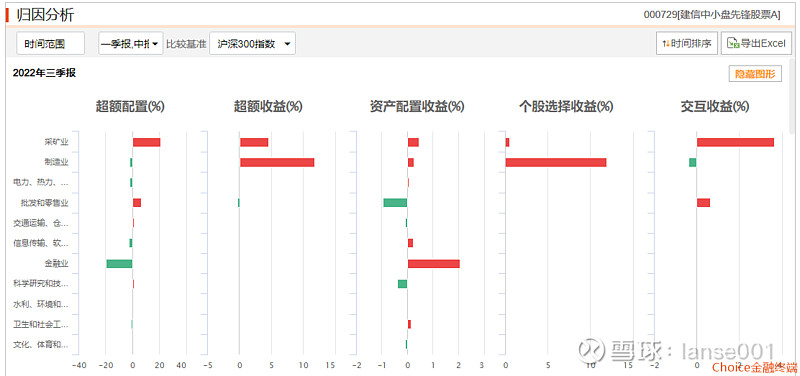
Task: Click the long 制造业 bar in 个股选择收益 chart
Action: 556,162
